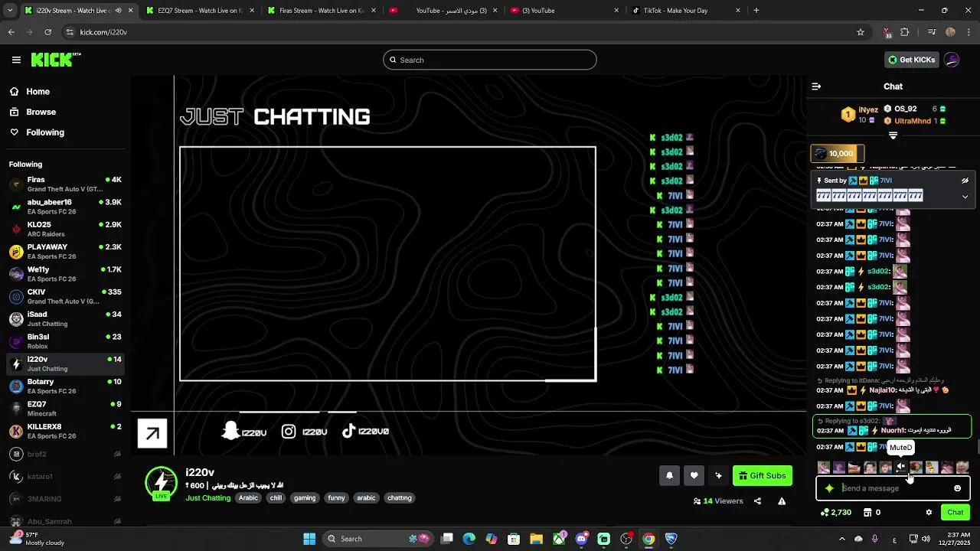Open We11y channel in sidebar

pos(65,274)
